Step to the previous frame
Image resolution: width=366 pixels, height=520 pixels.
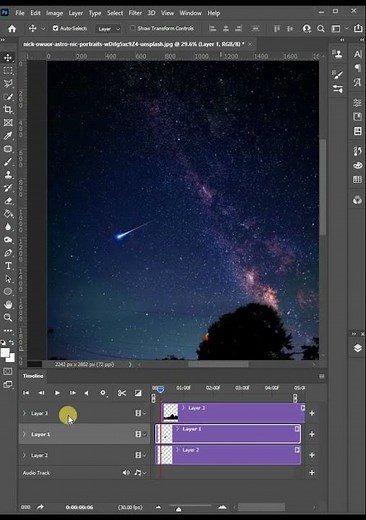[x=41, y=393]
